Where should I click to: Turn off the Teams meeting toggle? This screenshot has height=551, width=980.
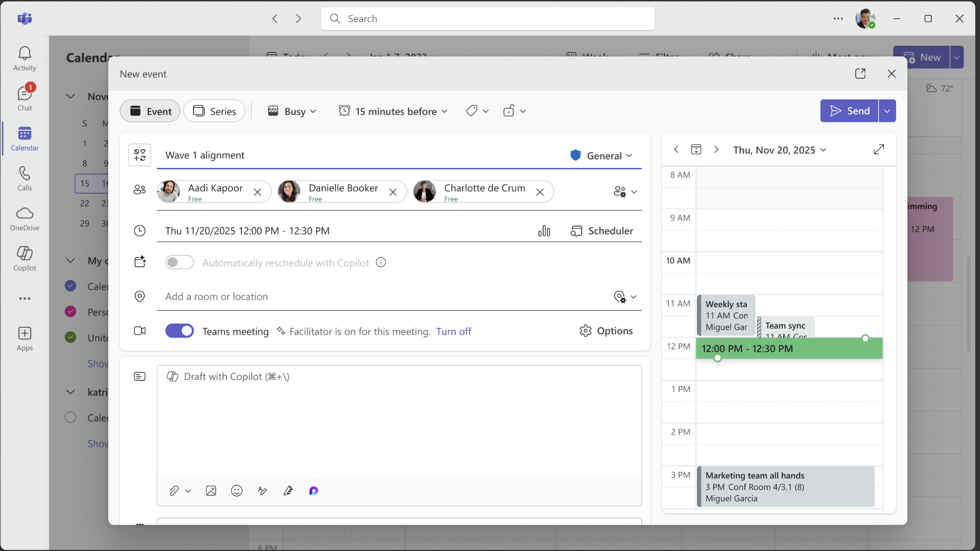[180, 331]
